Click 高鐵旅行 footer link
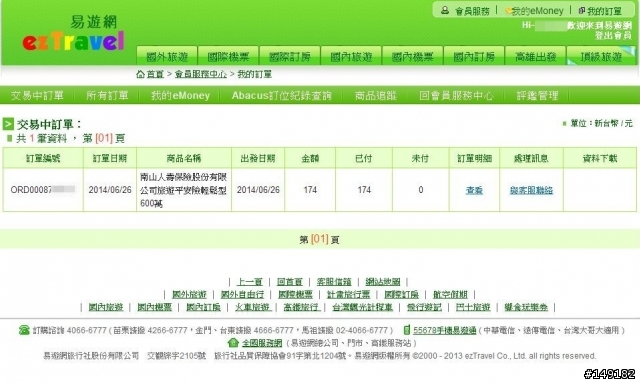The height and width of the screenshot is (382, 640). [301, 307]
